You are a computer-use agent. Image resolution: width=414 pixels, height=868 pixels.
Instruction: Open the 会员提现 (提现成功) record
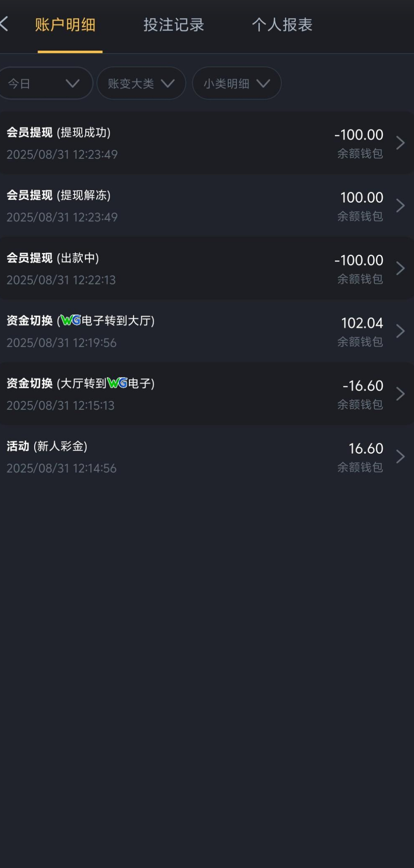pyautogui.click(x=58, y=133)
